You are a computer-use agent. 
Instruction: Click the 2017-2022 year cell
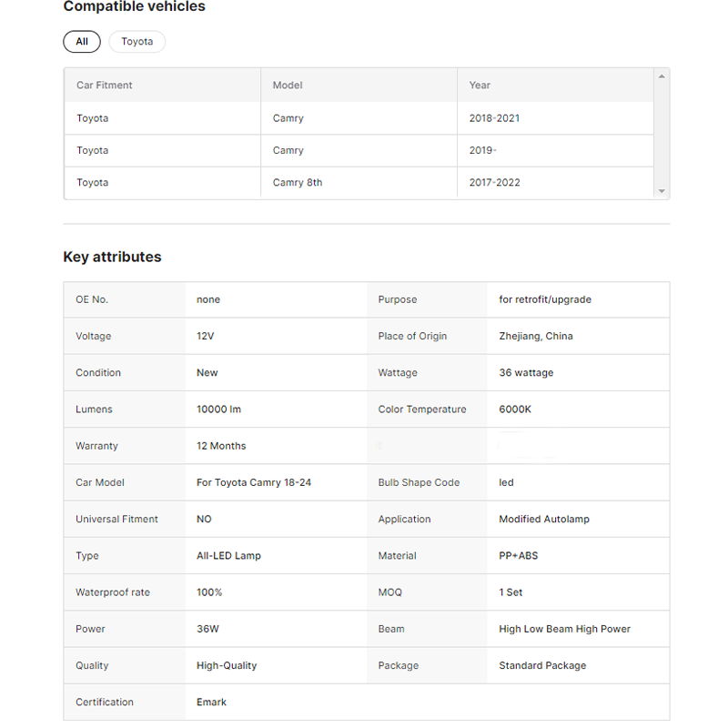coord(494,183)
